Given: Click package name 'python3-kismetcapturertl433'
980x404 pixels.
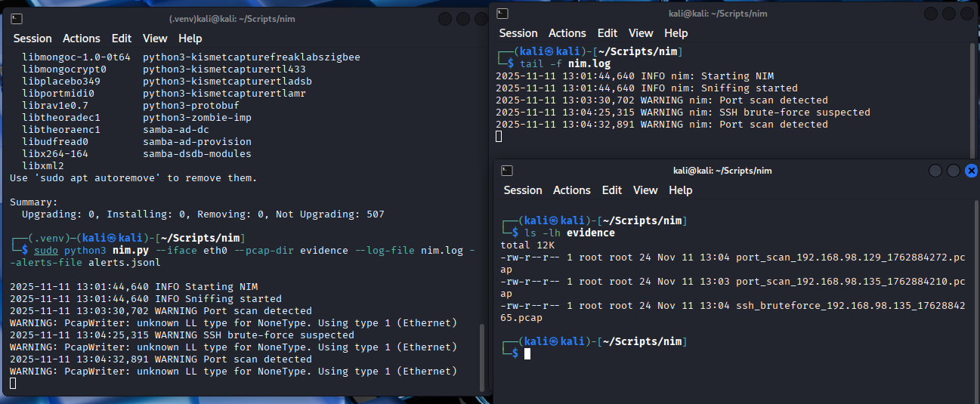Looking at the screenshot, I should (x=224, y=69).
